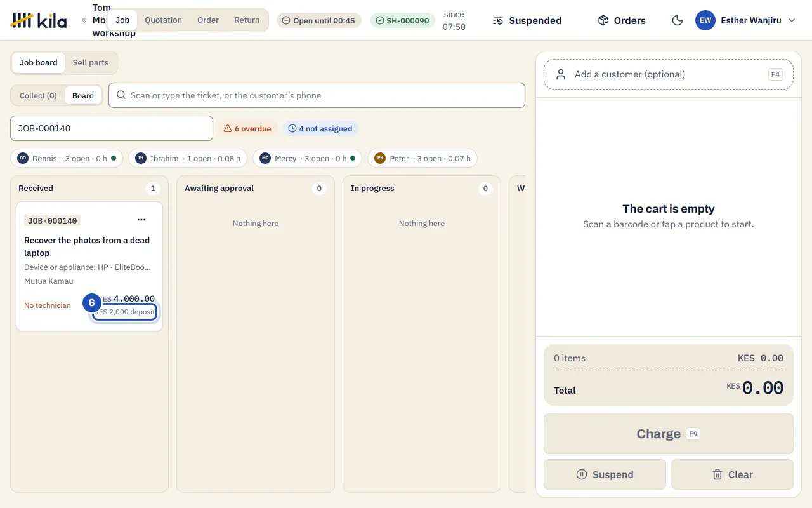Click the magnifier icon in ticket search
The width and height of the screenshot is (812, 508).
coord(121,95)
